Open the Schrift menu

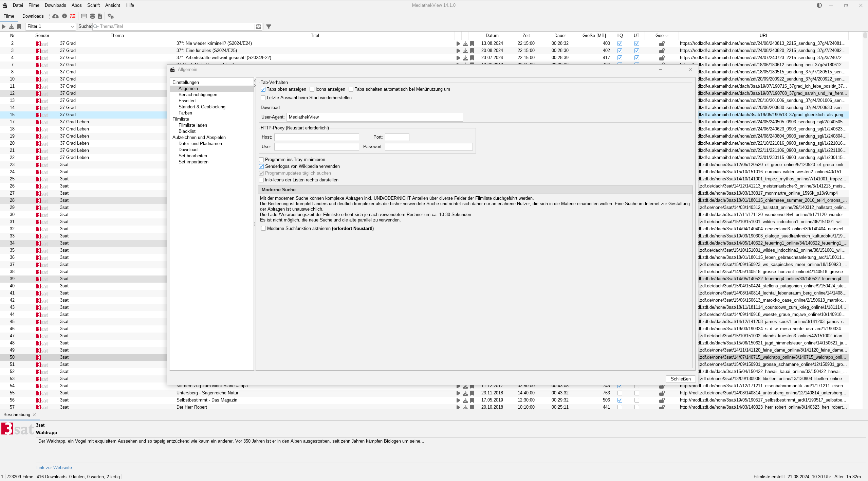(93, 5)
